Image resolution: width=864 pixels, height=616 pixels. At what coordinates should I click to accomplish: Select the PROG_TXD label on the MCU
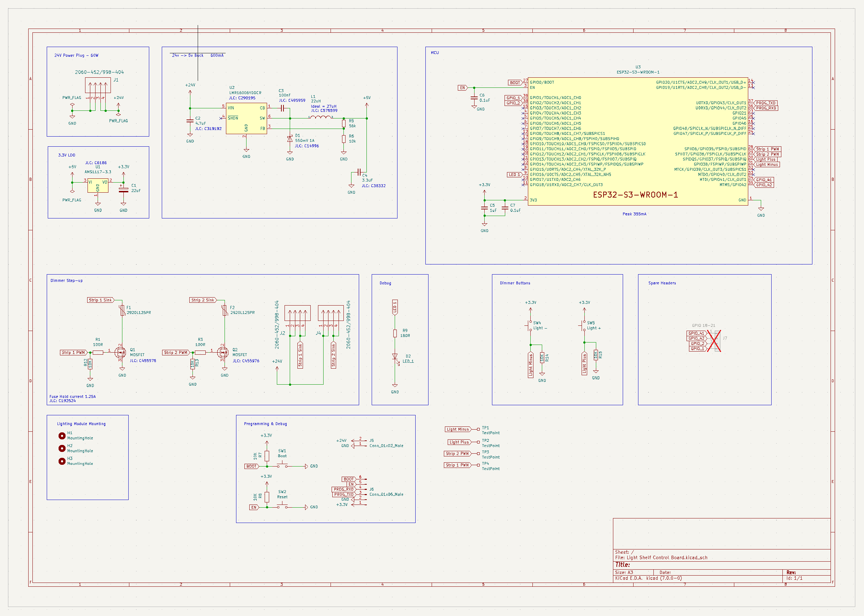[x=765, y=103]
